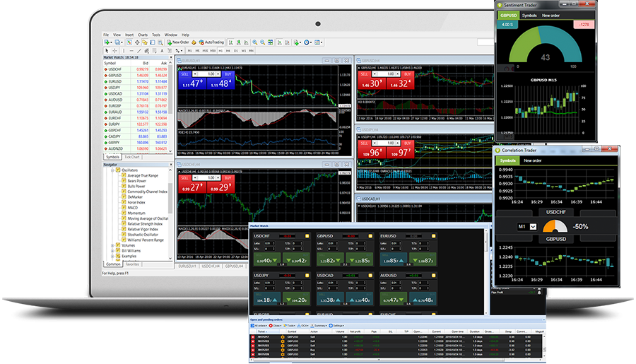The width and height of the screenshot is (636, 364).
Task: Select the trendline drawing tool
Action: click(139, 51)
